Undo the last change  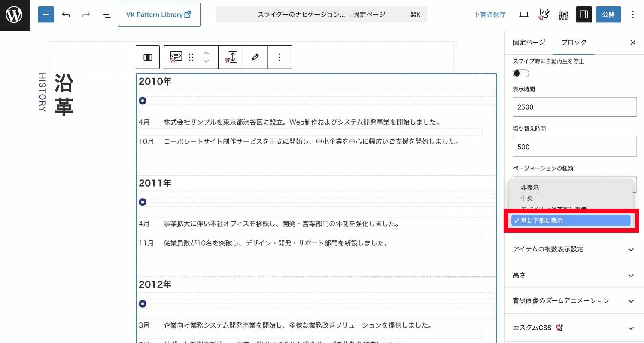click(x=66, y=15)
